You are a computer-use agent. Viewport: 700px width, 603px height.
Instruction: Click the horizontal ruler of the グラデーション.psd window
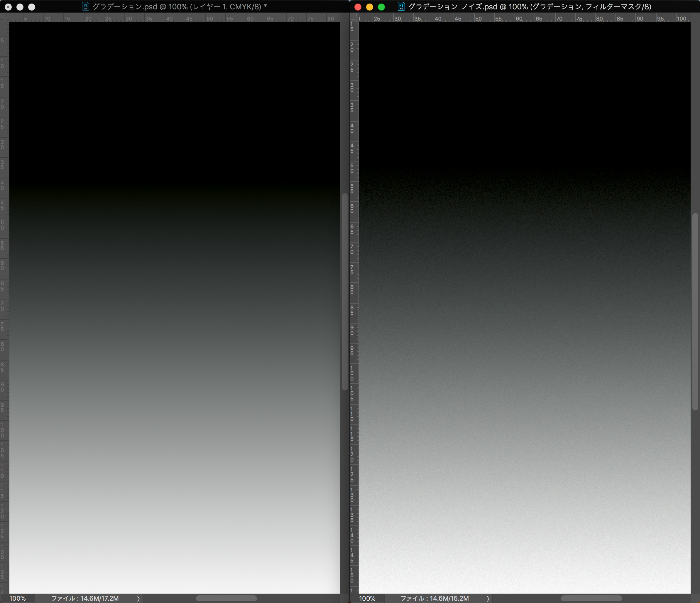tap(175, 18)
